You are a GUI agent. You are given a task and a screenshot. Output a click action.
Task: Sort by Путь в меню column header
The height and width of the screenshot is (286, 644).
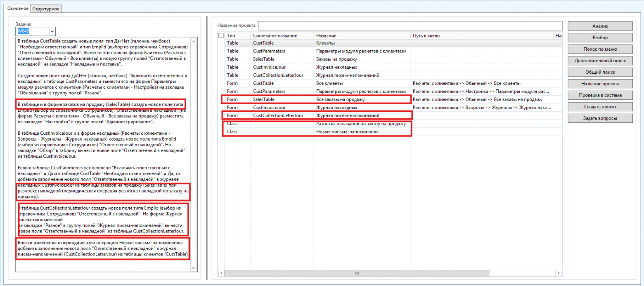[482, 36]
